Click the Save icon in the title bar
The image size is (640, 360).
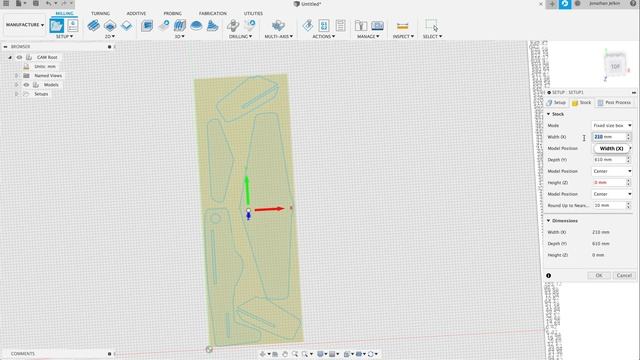[x=36, y=4]
